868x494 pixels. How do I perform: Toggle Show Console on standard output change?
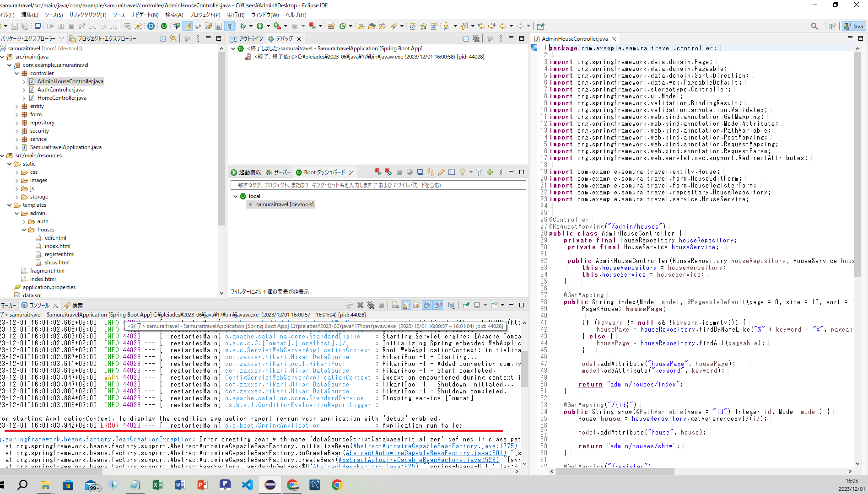[427, 305]
